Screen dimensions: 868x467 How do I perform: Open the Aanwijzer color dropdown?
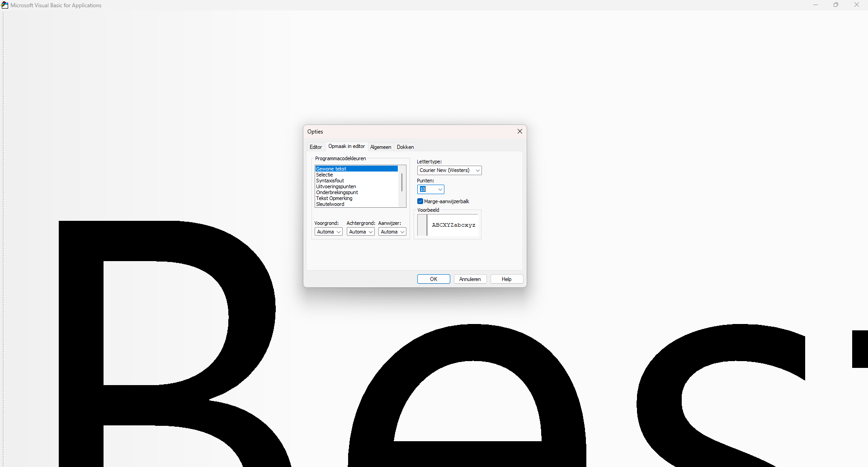click(x=402, y=232)
